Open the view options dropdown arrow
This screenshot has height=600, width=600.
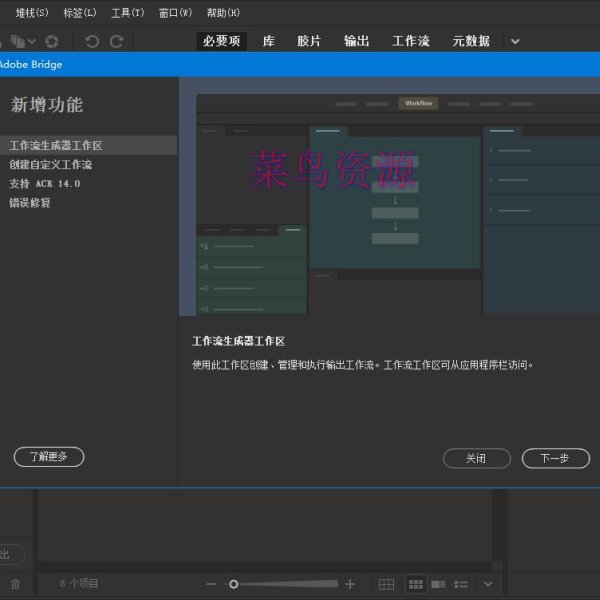[488, 584]
